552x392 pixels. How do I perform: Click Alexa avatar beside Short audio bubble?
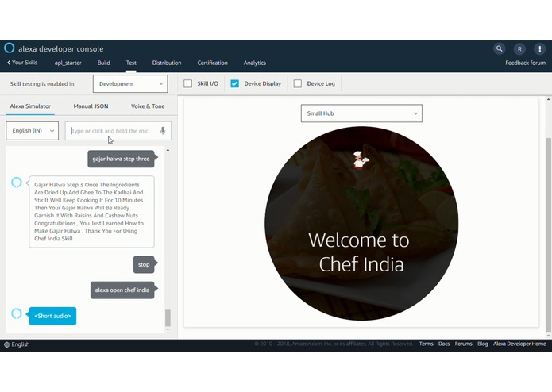coord(16,313)
